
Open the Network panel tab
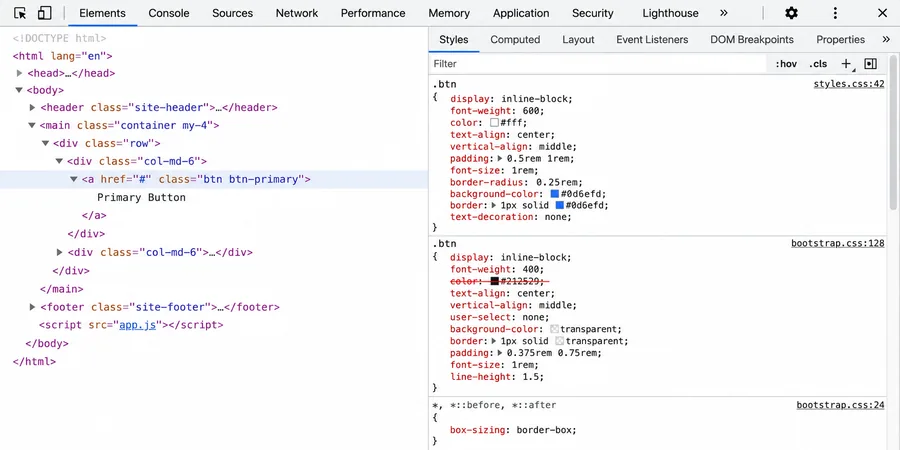297,13
